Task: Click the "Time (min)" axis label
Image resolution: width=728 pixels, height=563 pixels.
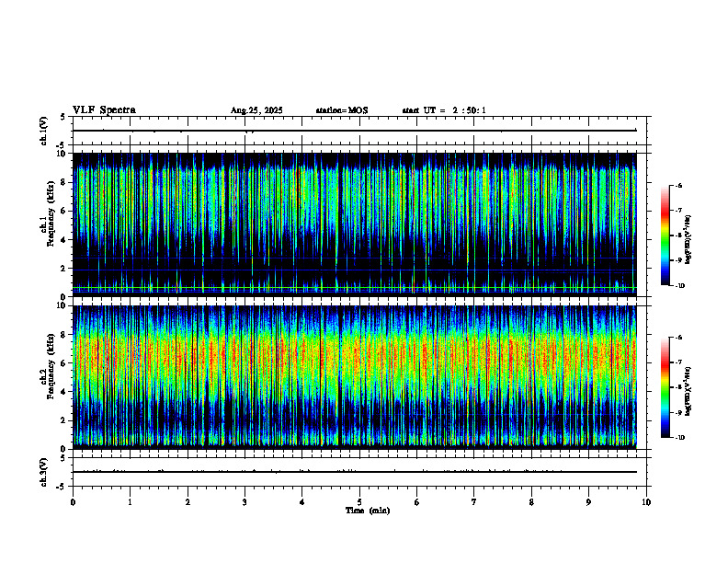Action: pyautogui.click(x=368, y=511)
